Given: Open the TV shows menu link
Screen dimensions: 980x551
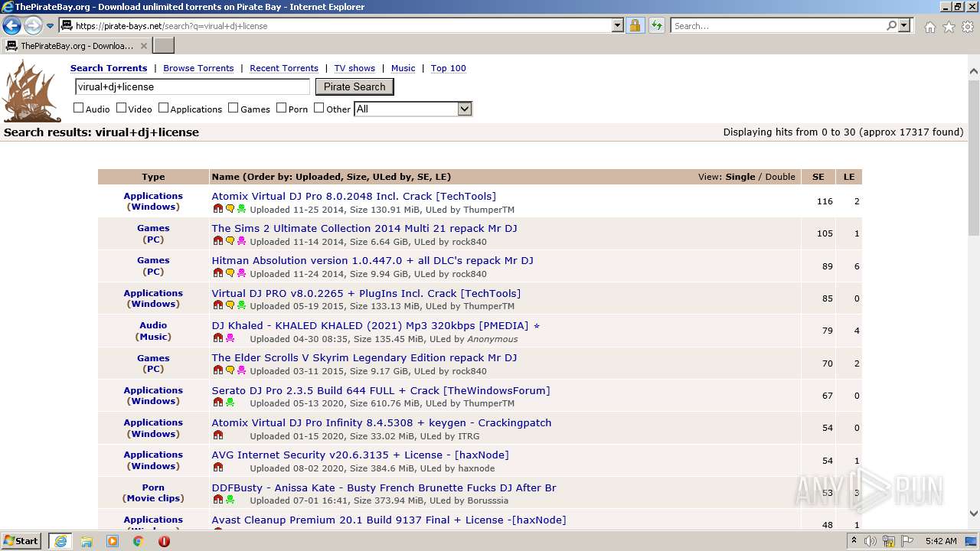Looking at the screenshot, I should tap(354, 68).
